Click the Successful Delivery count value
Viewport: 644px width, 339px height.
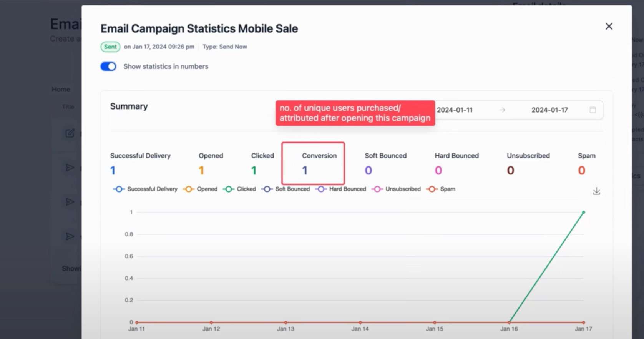pyautogui.click(x=113, y=170)
